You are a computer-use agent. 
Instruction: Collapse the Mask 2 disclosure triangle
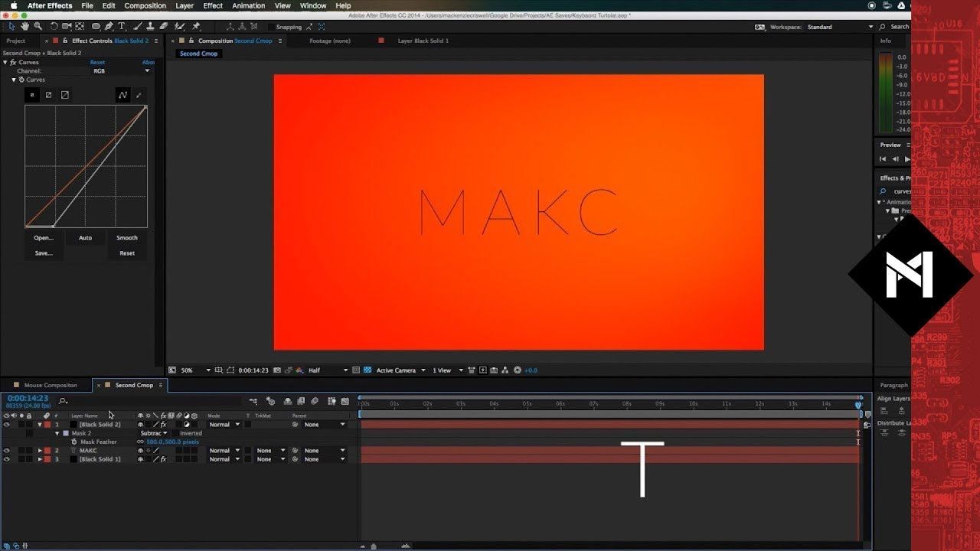[x=57, y=433]
